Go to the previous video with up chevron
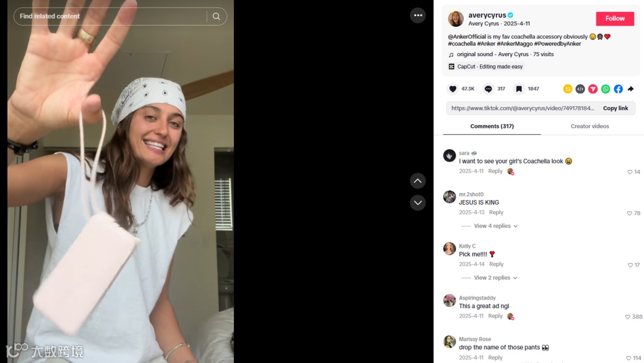Image resolution: width=644 pixels, height=363 pixels. click(x=417, y=181)
